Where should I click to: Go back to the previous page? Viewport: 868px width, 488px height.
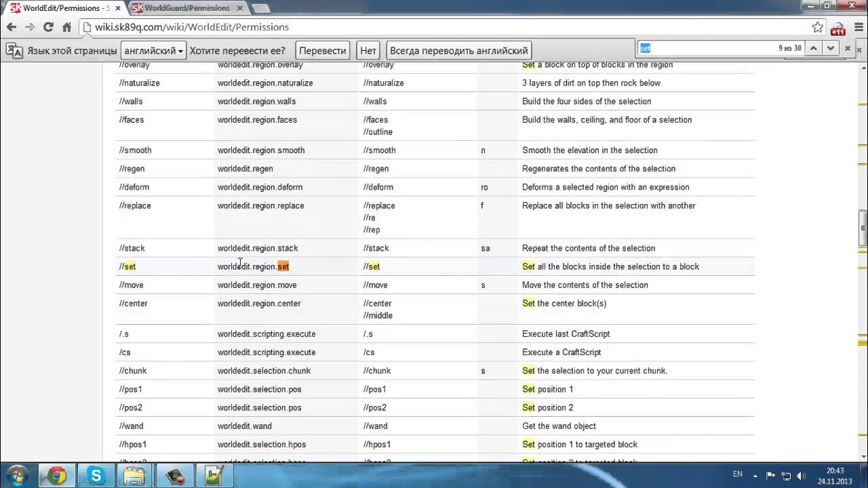pos(11,27)
